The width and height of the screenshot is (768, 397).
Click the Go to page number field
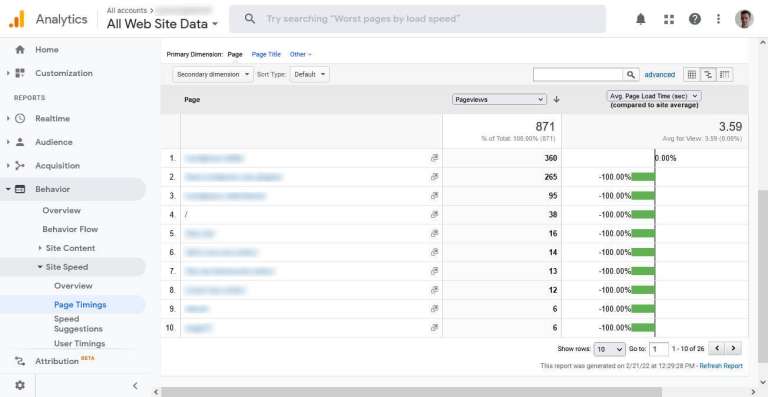click(659, 349)
